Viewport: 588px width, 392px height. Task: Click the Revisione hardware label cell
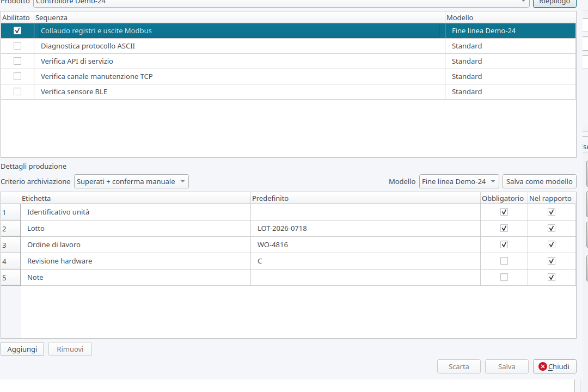click(x=136, y=261)
